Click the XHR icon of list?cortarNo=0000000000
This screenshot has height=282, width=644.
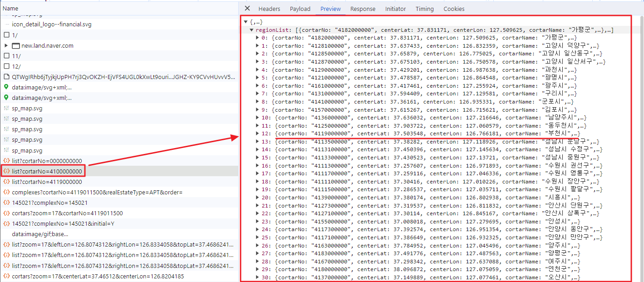[x=6, y=161]
